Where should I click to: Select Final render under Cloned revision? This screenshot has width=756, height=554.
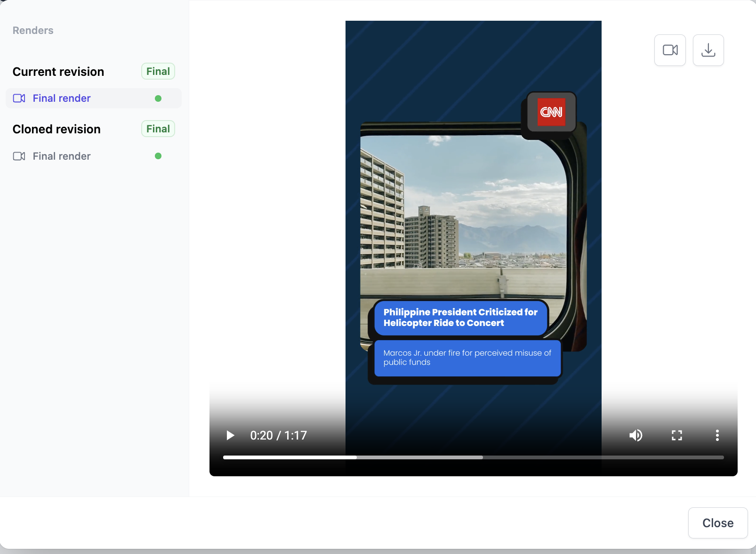(x=94, y=156)
